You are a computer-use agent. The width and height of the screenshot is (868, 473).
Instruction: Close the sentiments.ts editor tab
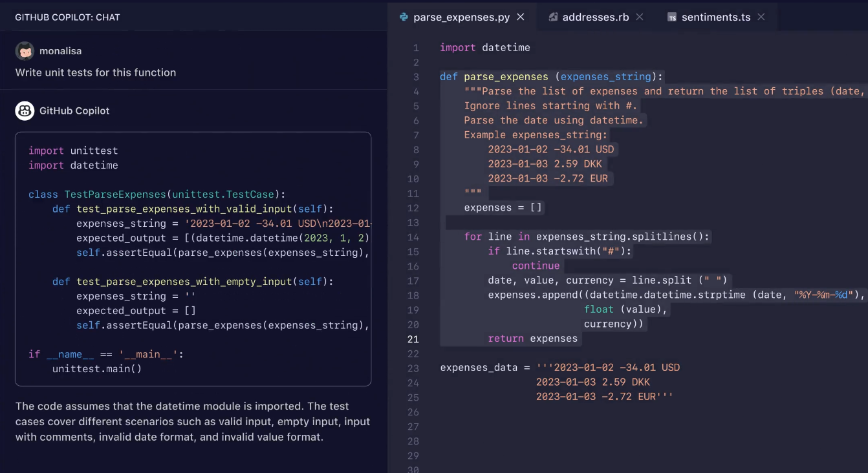click(x=761, y=17)
